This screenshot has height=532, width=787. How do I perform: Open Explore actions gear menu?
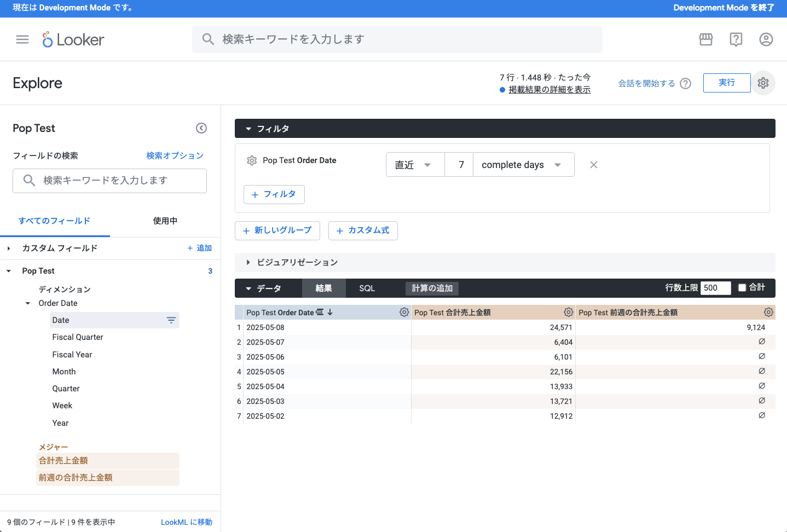coord(763,83)
